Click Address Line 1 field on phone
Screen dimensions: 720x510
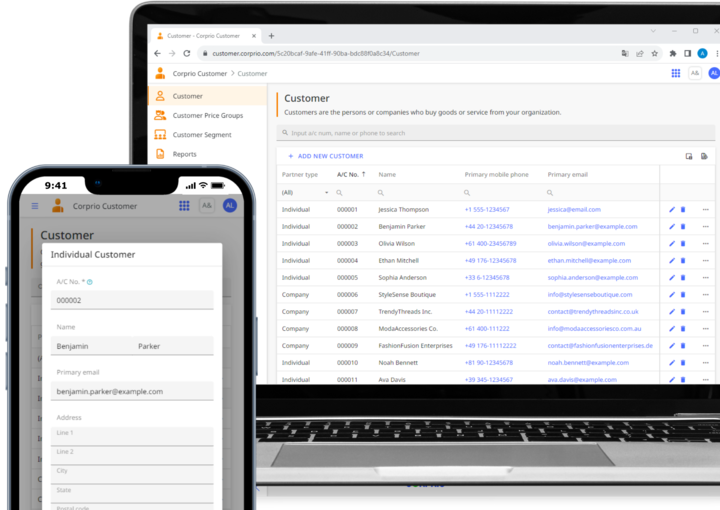click(x=132, y=436)
